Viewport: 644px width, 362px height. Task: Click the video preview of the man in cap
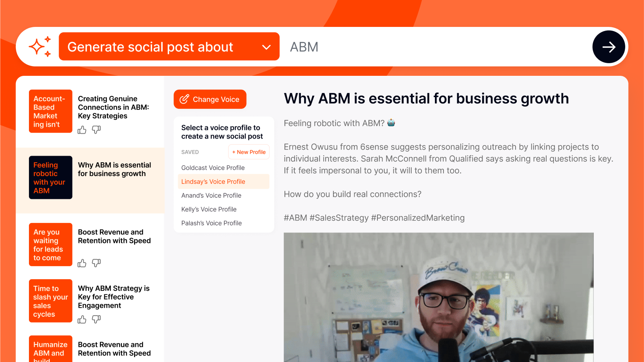pos(438,297)
